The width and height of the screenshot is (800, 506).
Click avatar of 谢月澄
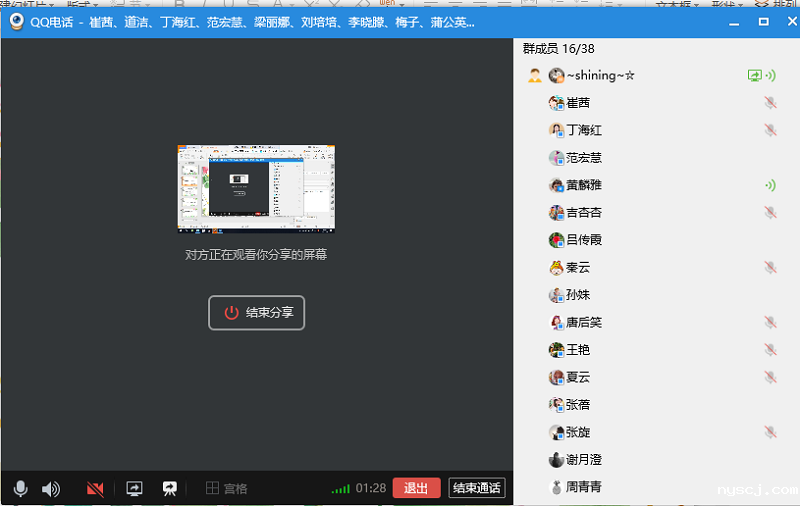pyautogui.click(x=556, y=460)
